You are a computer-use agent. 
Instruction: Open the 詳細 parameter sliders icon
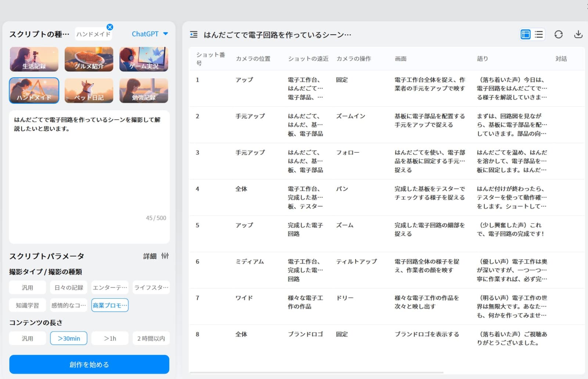coord(165,256)
